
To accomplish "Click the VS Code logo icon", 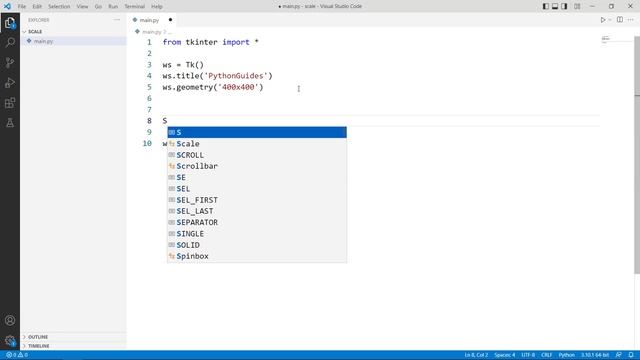I will (x=7, y=6).
